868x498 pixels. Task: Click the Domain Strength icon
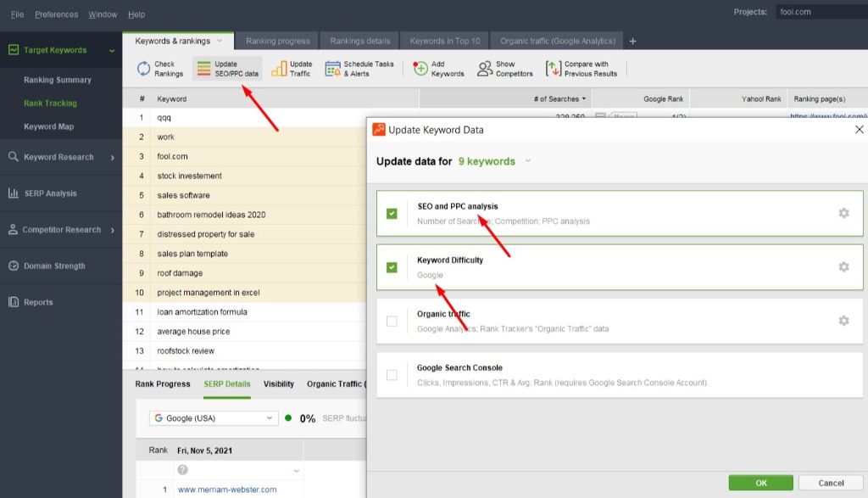tap(14, 266)
